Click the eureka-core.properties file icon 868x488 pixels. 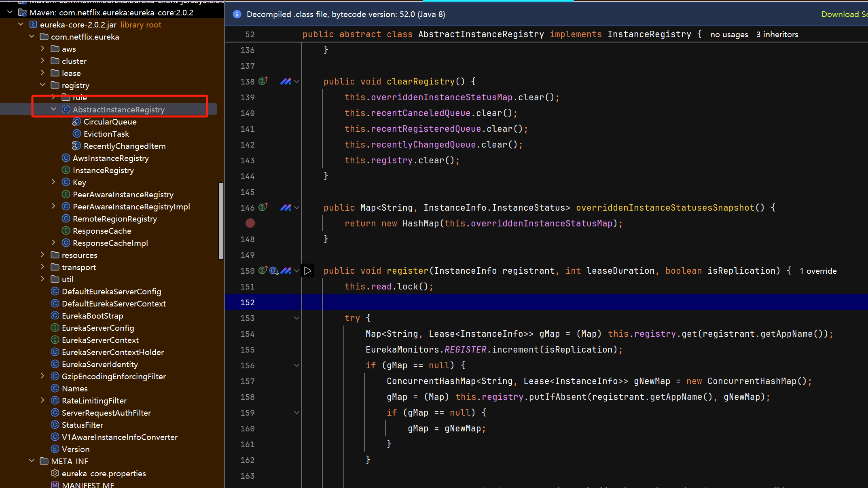point(55,473)
